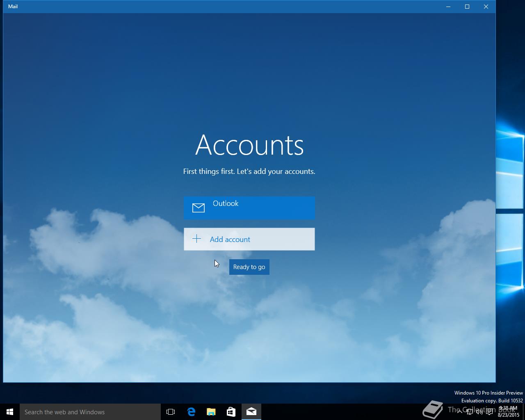This screenshot has height=420, width=525.
Task: Close the Mail window
Action: pyautogui.click(x=486, y=7)
